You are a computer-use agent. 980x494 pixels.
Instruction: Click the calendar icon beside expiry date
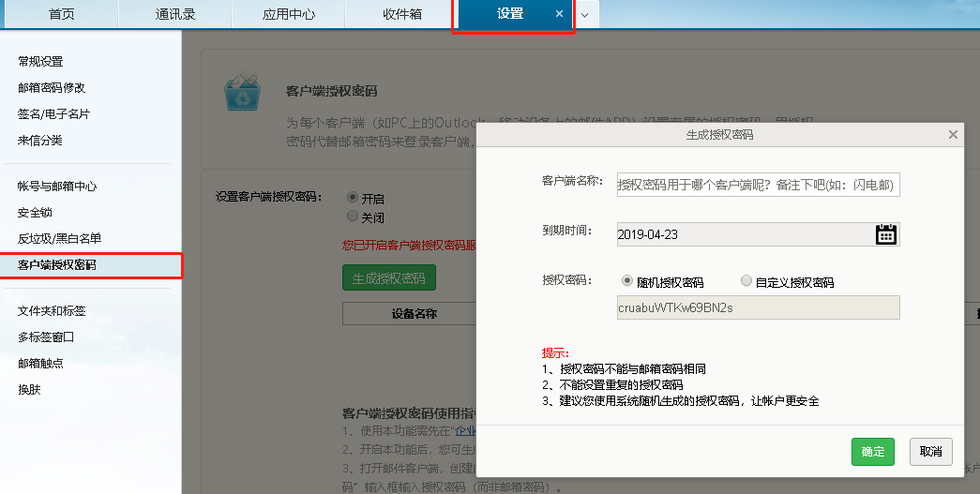[886, 234]
